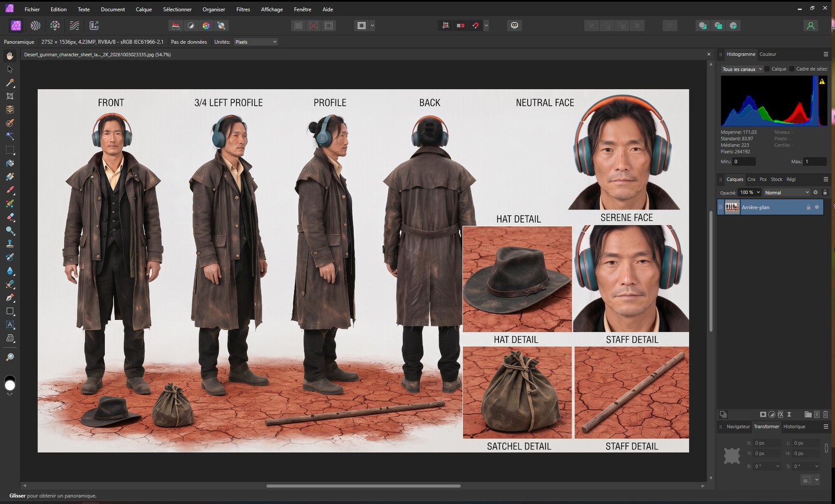The image size is (835, 504).
Task: Expand the snapping options dropdown arrow
Action: tap(486, 26)
